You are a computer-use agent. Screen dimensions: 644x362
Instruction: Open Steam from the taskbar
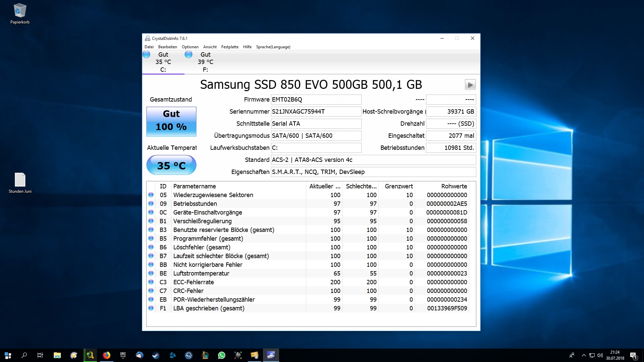(x=156, y=355)
